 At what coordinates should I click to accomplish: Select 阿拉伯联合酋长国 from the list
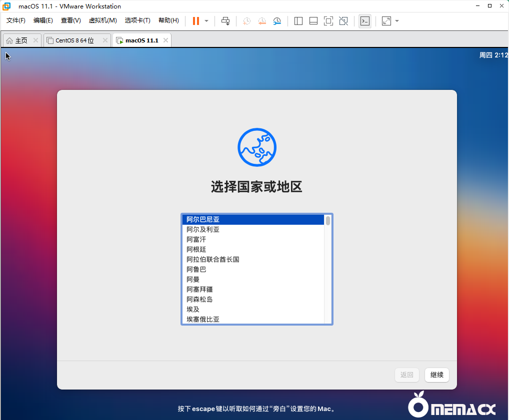212,259
